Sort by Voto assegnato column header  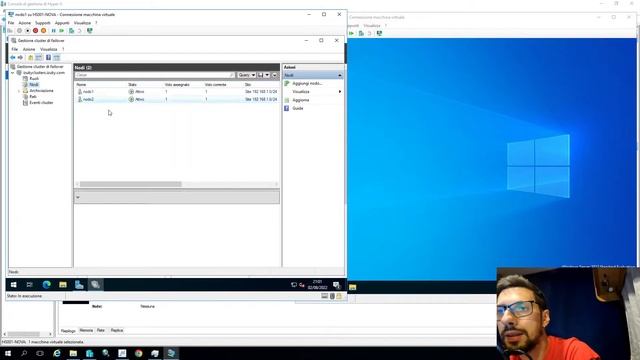[x=177, y=84]
